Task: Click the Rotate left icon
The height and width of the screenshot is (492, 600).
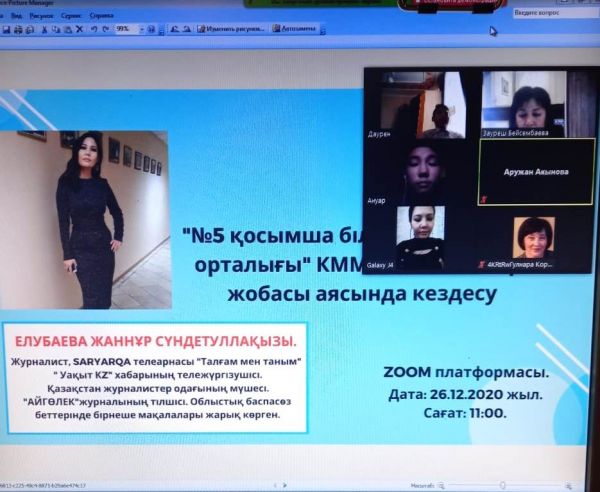Action: coord(174,30)
